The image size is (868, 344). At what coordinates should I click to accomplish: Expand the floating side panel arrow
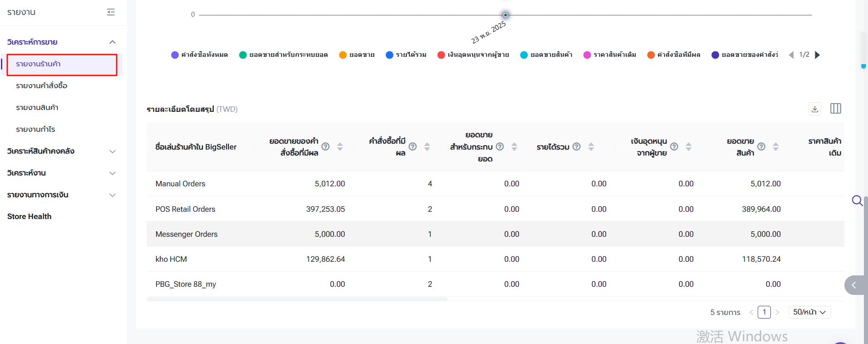854,285
